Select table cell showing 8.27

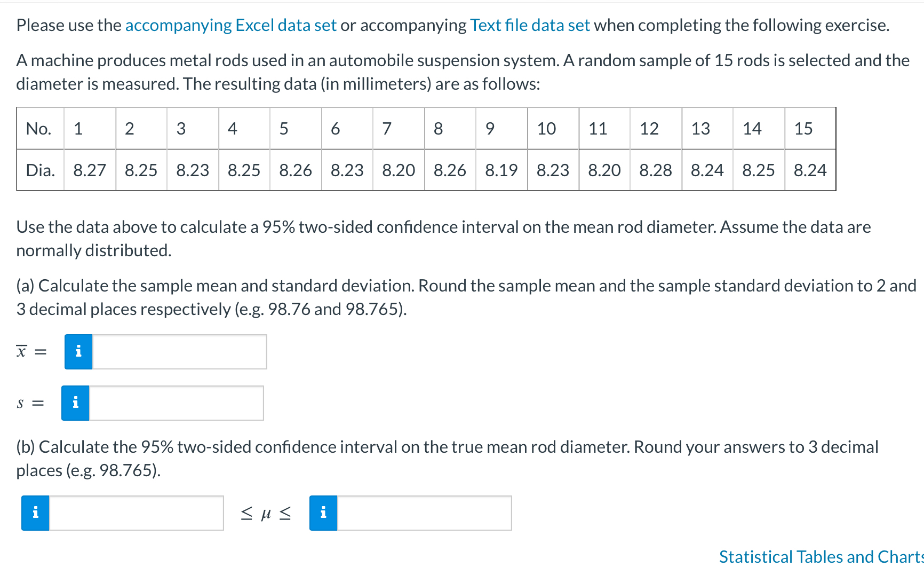tap(89, 170)
